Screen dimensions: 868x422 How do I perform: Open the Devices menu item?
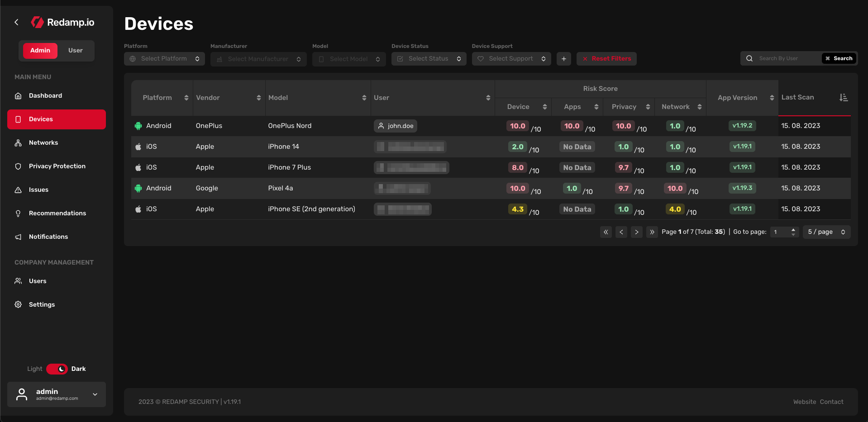coord(57,119)
